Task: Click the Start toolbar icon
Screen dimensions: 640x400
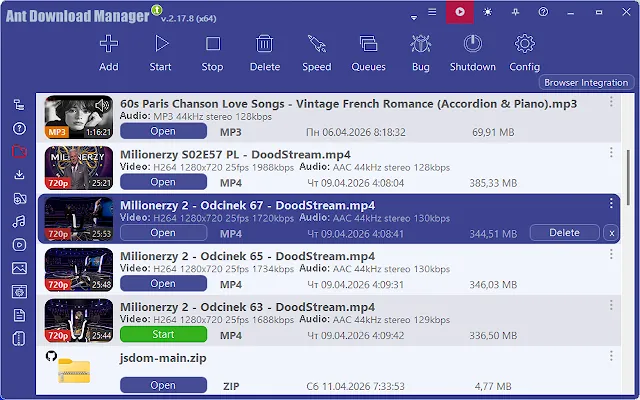Action: (x=161, y=44)
